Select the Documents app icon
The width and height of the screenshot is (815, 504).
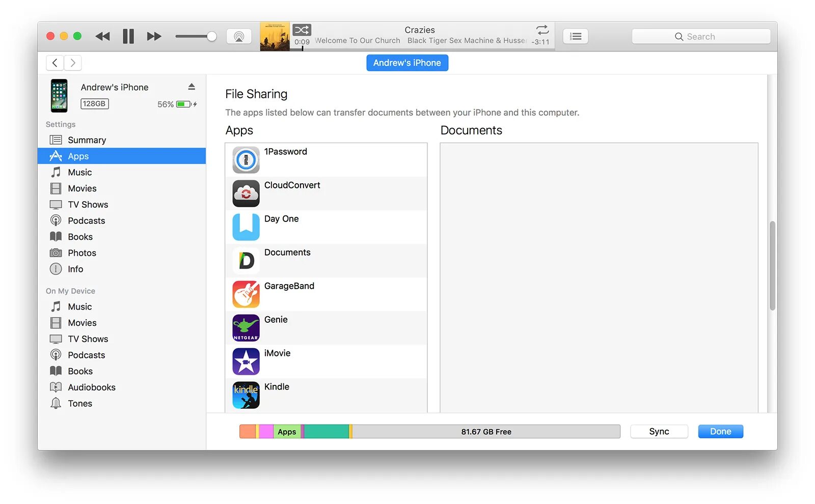pyautogui.click(x=246, y=261)
